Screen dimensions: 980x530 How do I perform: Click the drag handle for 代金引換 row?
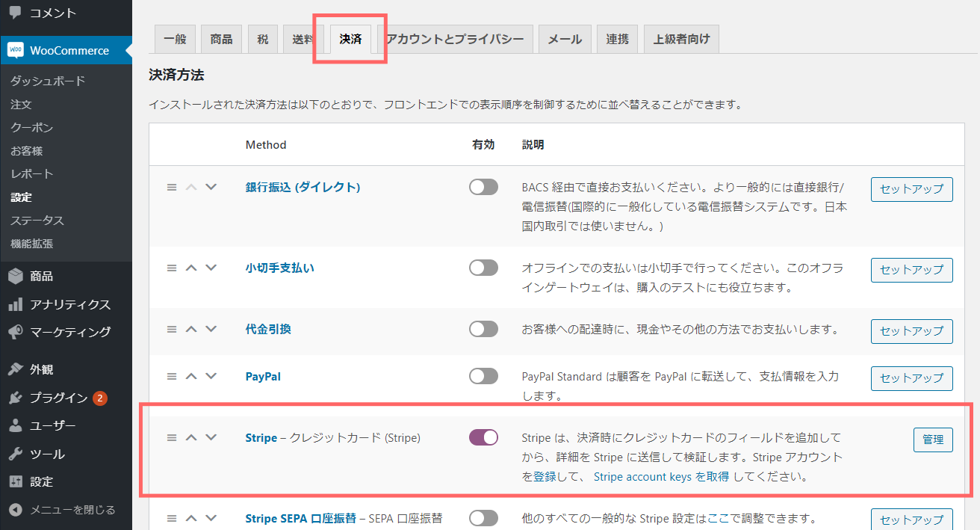pos(172,329)
